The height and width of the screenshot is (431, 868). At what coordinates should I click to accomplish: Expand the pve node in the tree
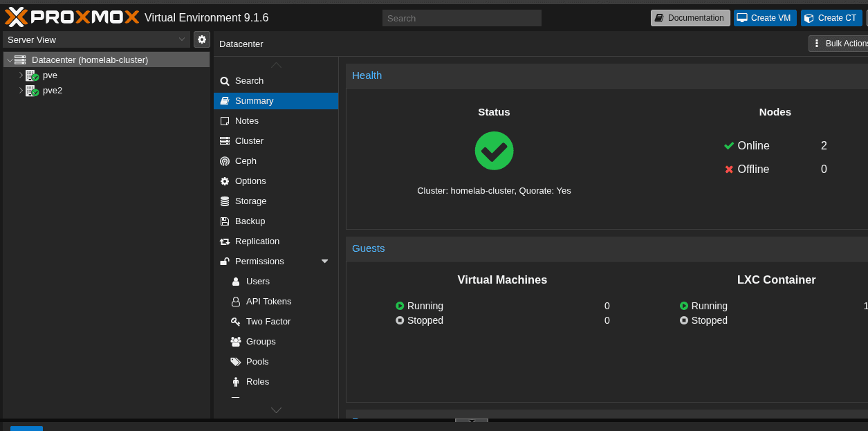(21, 75)
